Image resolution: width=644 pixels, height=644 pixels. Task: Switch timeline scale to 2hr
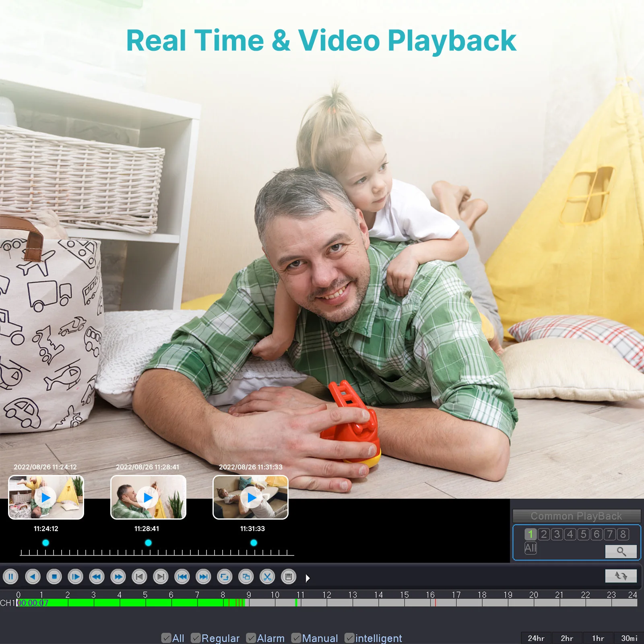(567, 638)
